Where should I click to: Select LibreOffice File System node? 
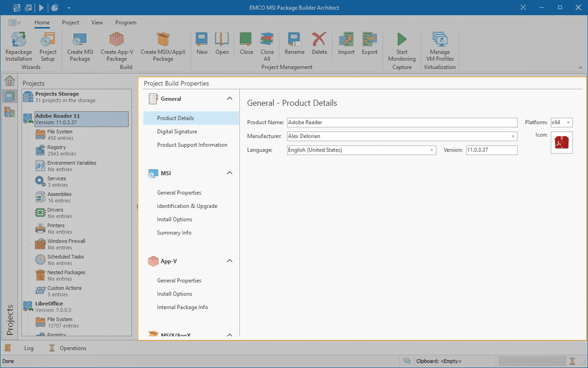coord(57,322)
